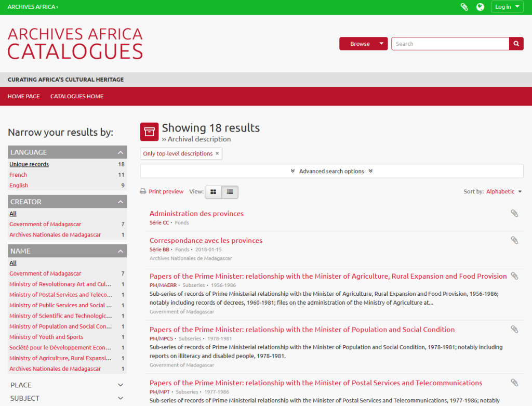Click the 'Série CC' reference code
The width and height of the screenshot is (532, 406).
pos(159,222)
